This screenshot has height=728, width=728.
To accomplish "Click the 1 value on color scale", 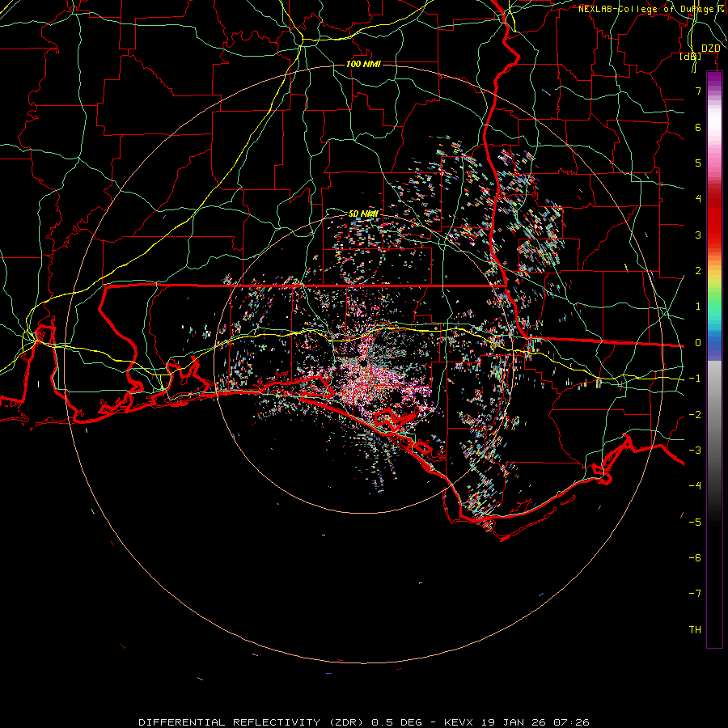I will [698, 307].
